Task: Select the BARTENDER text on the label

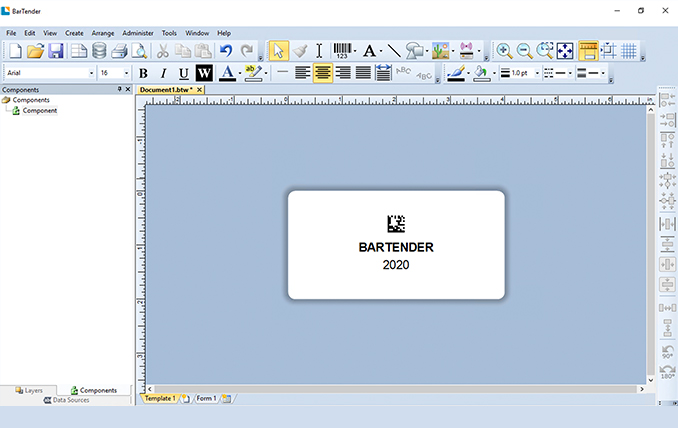Action: tap(396, 247)
